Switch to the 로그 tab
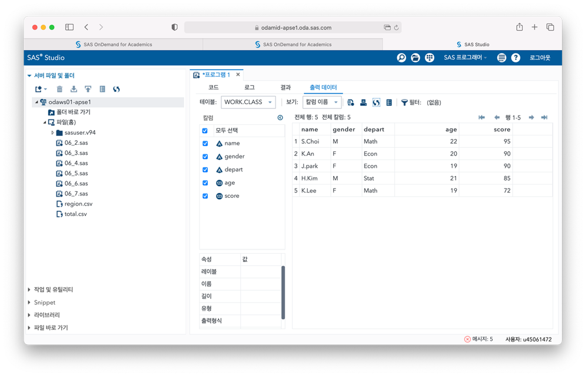 tap(250, 87)
